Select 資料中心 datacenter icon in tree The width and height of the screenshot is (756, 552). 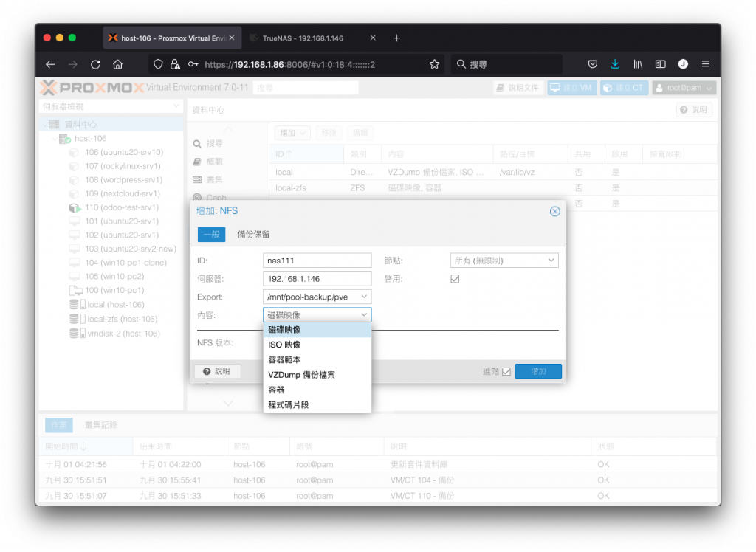pyautogui.click(x=55, y=125)
